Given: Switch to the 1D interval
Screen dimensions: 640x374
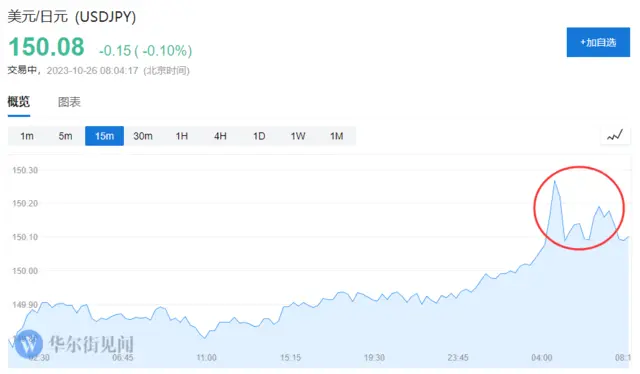Looking at the screenshot, I should tap(259, 136).
